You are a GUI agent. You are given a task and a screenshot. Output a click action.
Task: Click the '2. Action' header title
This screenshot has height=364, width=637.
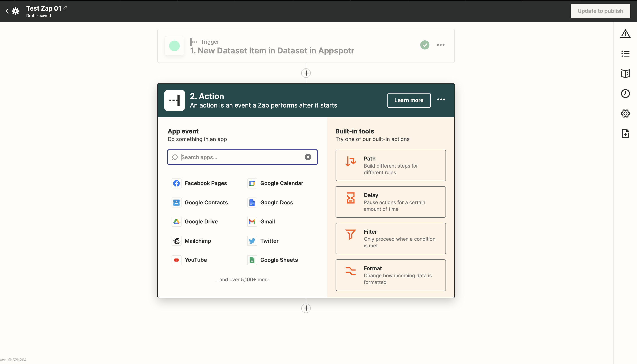207,96
